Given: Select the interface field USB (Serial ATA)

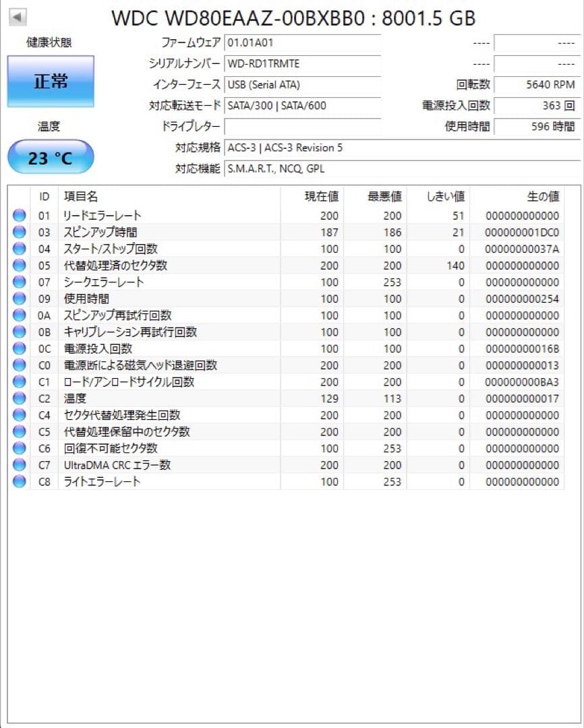Looking at the screenshot, I should click(303, 84).
